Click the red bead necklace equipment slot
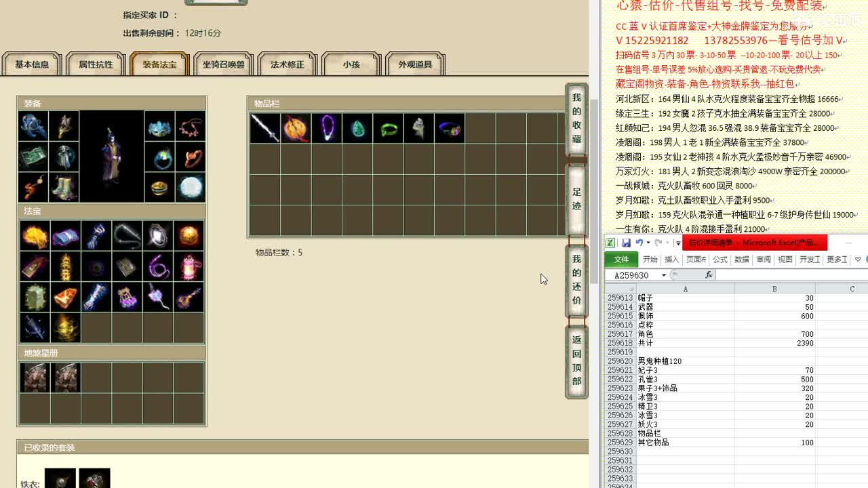This screenshot has width=868, height=488. pos(190,127)
